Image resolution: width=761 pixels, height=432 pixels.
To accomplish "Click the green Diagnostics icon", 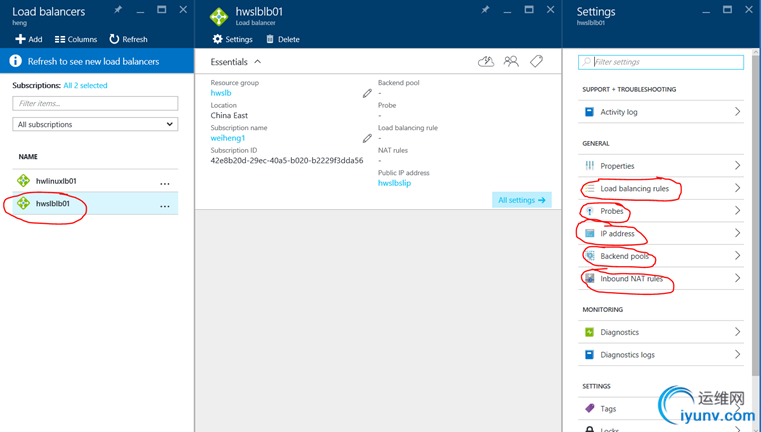I will 589,332.
